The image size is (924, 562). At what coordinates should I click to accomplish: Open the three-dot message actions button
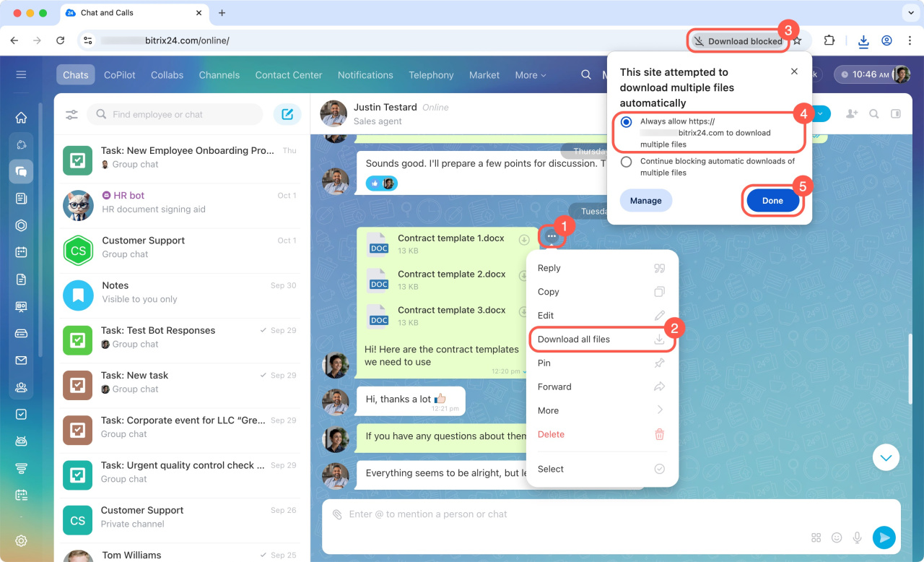pos(552,236)
